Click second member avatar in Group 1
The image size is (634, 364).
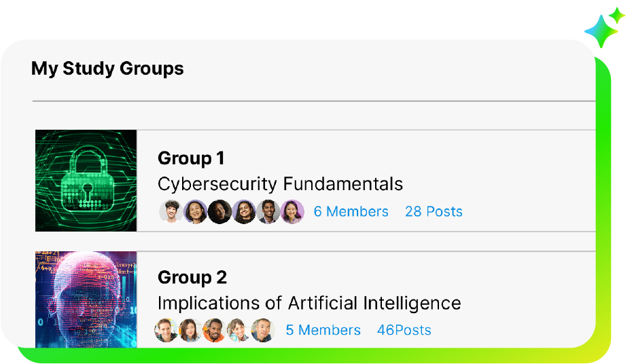(x=195, y=212)
